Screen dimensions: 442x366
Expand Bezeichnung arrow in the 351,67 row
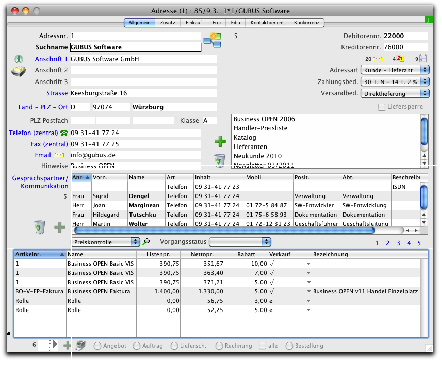308,264
